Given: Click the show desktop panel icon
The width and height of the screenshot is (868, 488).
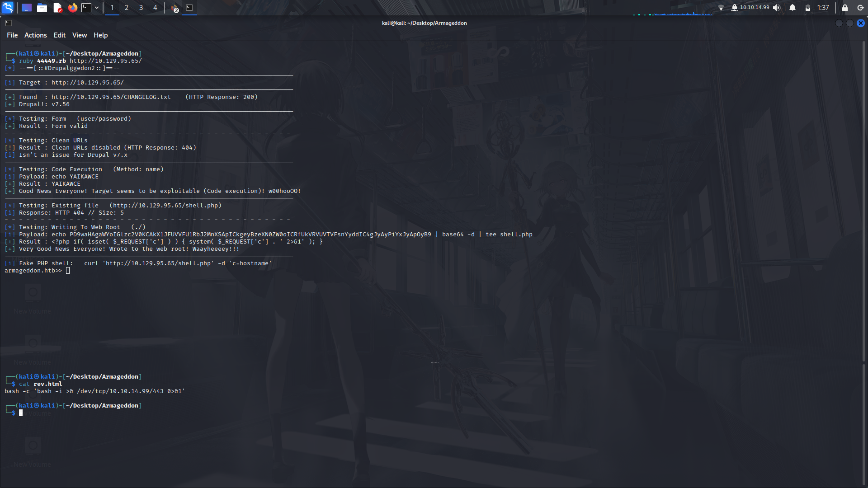Looking at the screenshot, I should pos(27,8).
